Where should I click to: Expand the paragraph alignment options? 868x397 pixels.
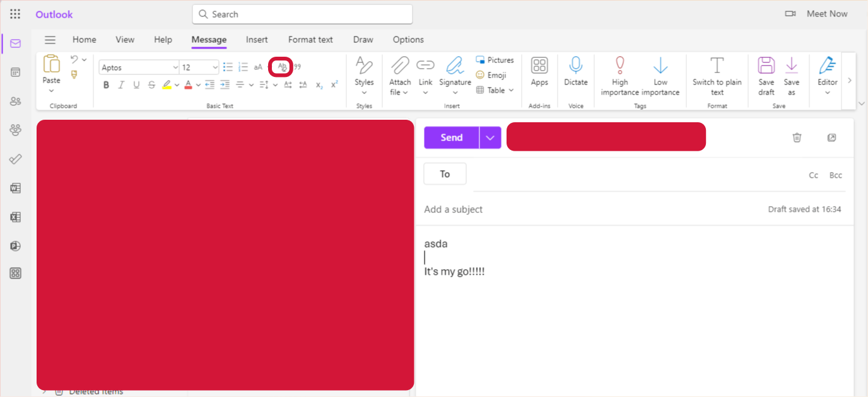click(x=251, y=85)
